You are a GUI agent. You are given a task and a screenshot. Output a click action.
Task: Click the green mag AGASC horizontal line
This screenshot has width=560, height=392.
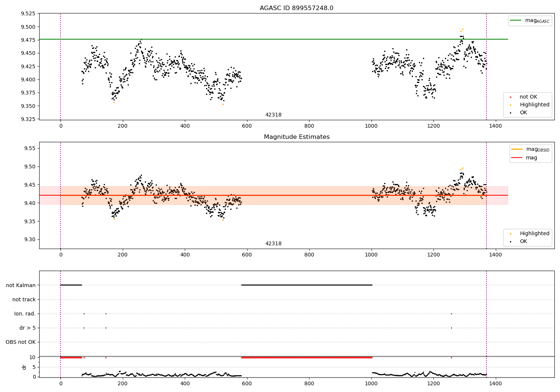click(273, 39)
